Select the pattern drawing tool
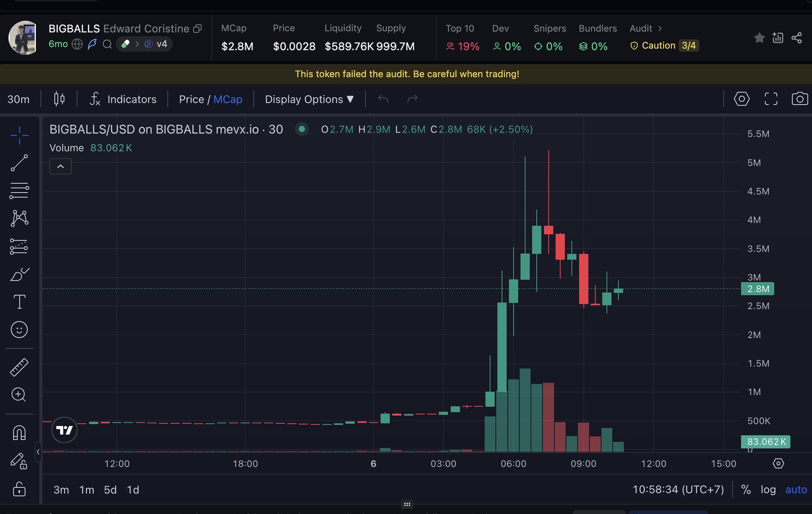This screenshot has width=812, height=514. point(19,218)
